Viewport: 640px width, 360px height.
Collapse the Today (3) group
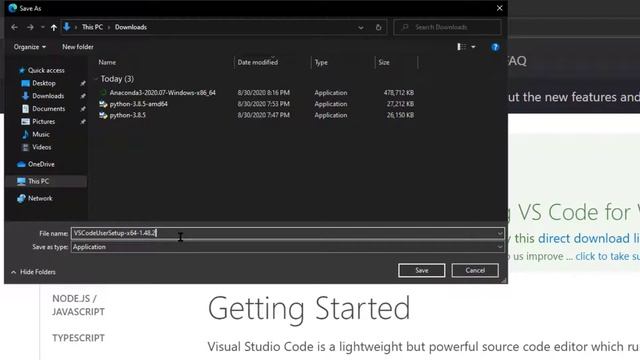point(96,79)
